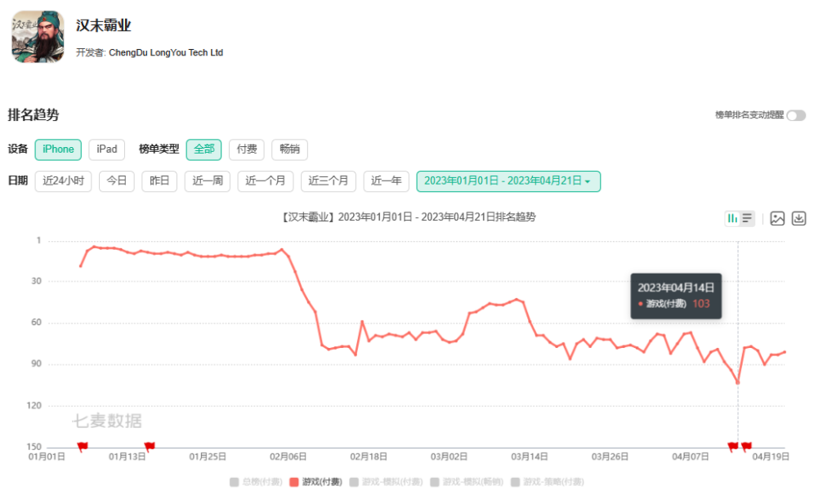Screen dimensions: 814x504
Task: Toggle 游戏(付费) legend series
Action: (x=315, y=482)
